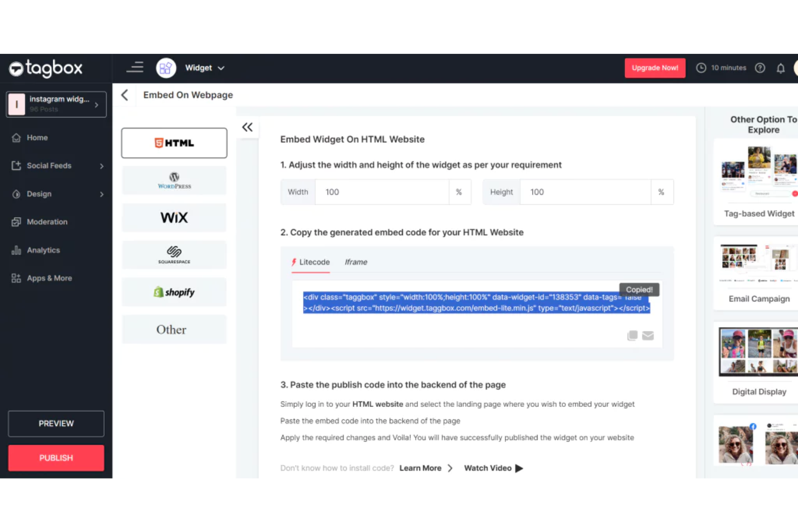Click the Apps & More icon
The width and height of the screenshot is (798, 532).
coord(16,278)
